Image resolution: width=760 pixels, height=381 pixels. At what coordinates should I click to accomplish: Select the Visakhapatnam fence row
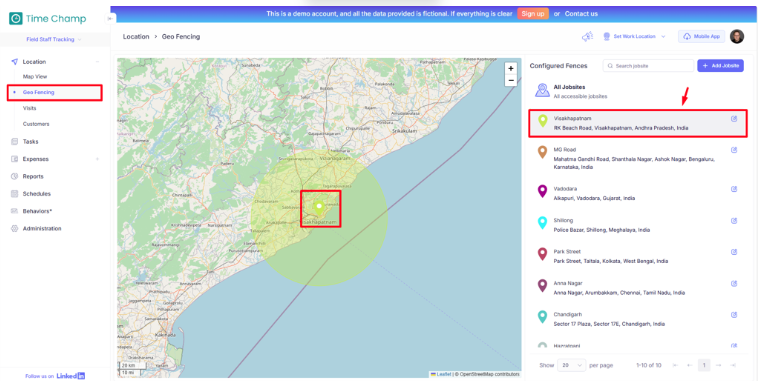[x=637, y=123]
